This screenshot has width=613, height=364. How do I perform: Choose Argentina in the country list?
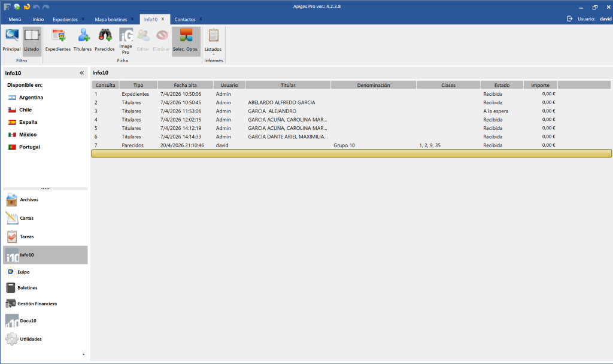pos(31,97)
